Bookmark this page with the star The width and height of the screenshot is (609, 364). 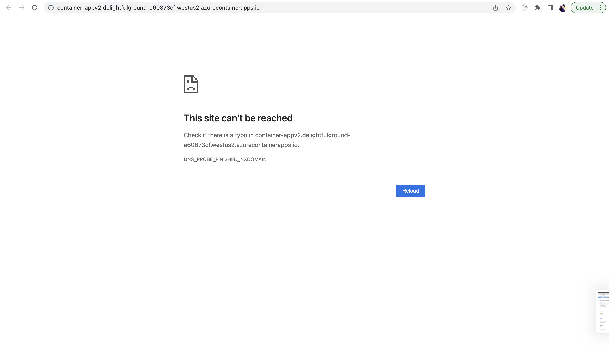(508, 8)
